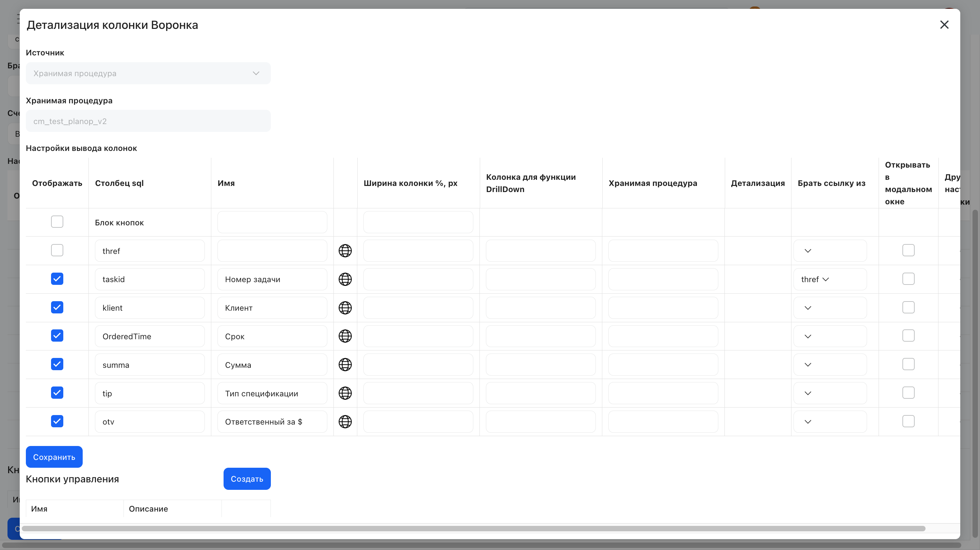Image resolution: width=980 pixels, height=550 pixels.
Task: Expand link source dropdown showing thref
Action: pyautogui.click(x=830, y=279)
